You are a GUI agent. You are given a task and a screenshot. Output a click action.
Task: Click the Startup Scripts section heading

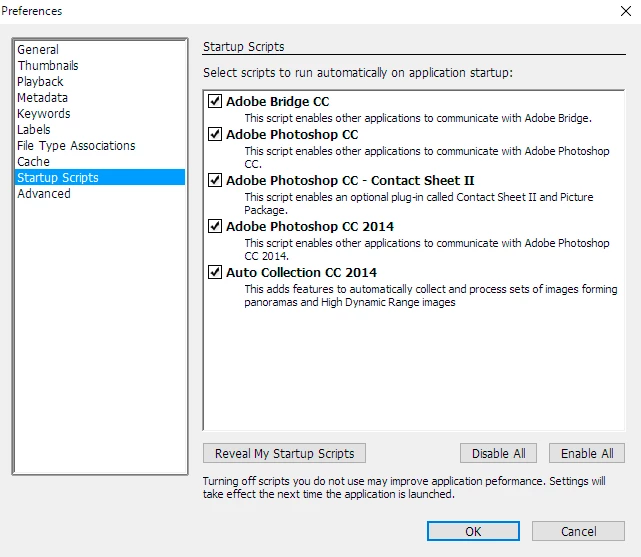click(244, 47)
